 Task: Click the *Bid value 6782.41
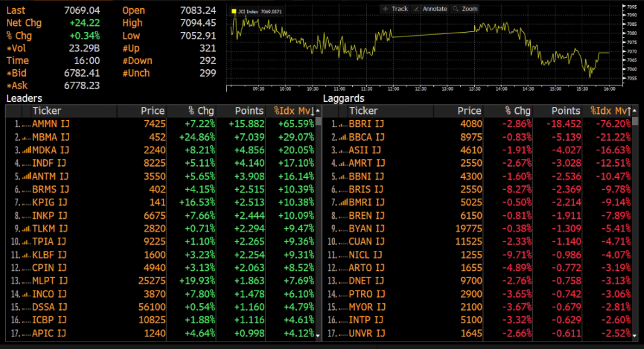click(x=82, y=73)
